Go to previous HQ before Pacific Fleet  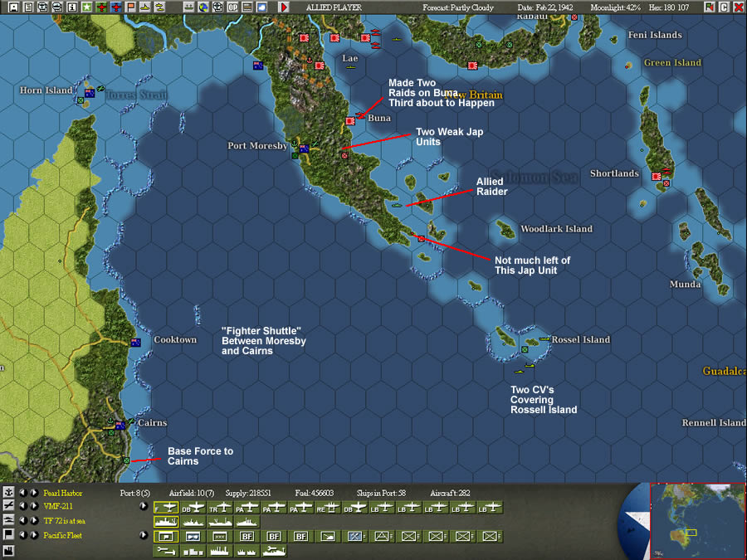click(23, 535)
